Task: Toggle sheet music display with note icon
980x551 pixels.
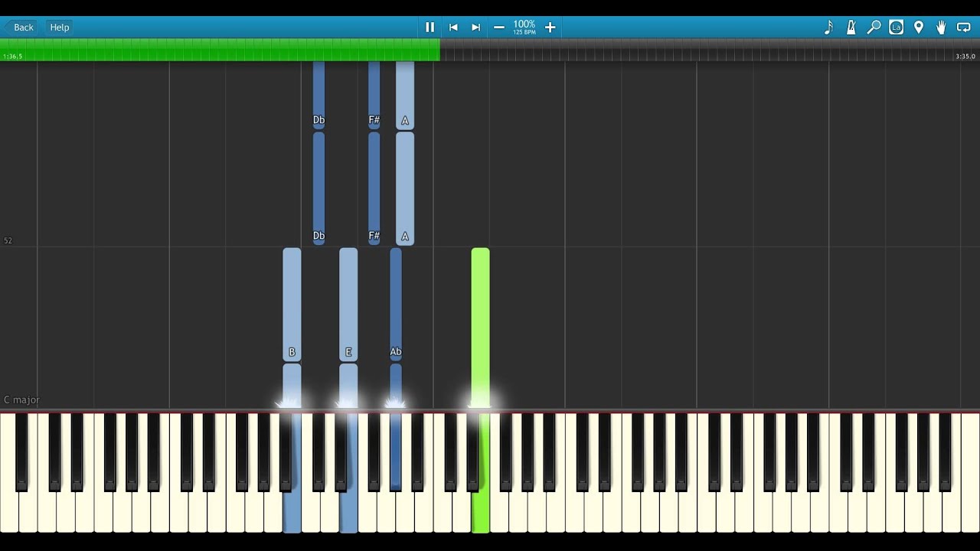Action: [828, 28]
